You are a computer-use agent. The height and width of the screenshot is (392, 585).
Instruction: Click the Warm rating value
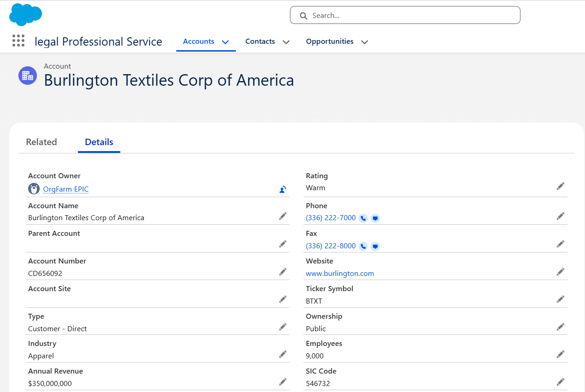[315, 188]
